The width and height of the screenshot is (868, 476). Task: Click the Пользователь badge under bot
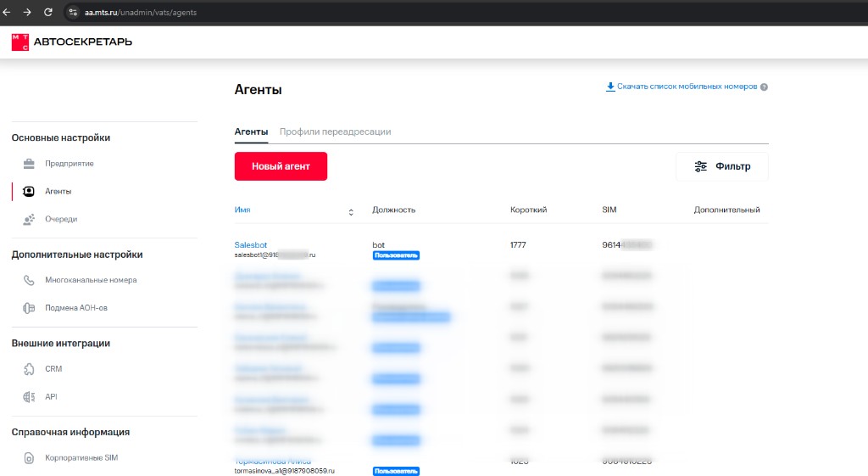pos(396,255)
